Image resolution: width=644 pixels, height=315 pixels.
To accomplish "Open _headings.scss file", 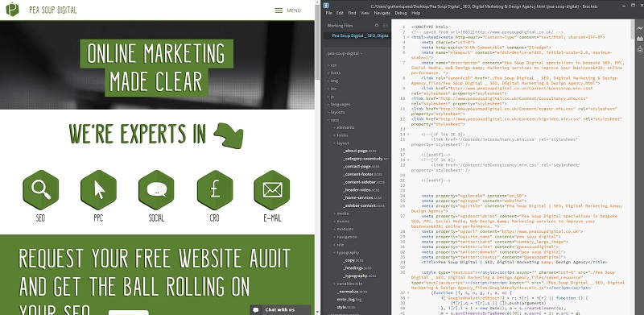I will tap(357, 268).
